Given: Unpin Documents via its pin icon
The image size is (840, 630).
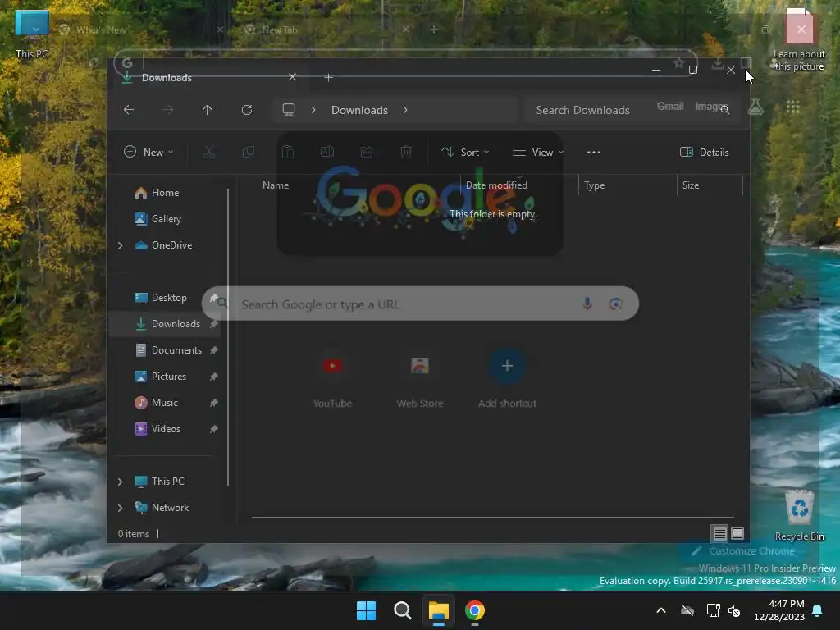Looking at the screenshot, I should [x=214, y=350].
